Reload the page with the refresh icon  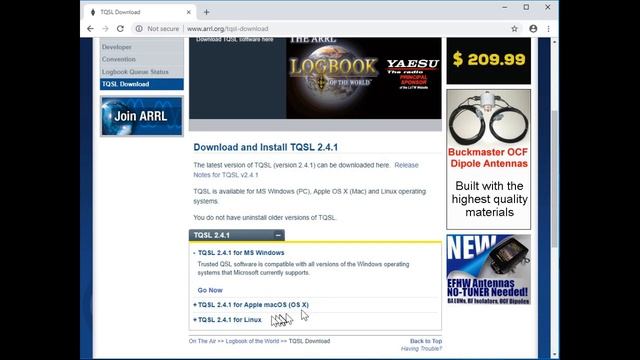pos(120,29)
